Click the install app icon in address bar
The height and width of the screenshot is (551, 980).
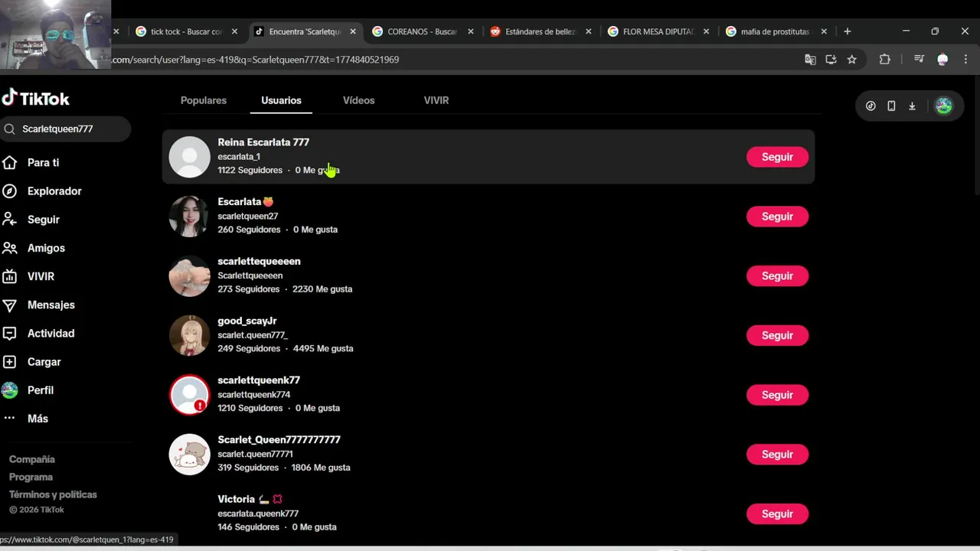tap(831, 60)
